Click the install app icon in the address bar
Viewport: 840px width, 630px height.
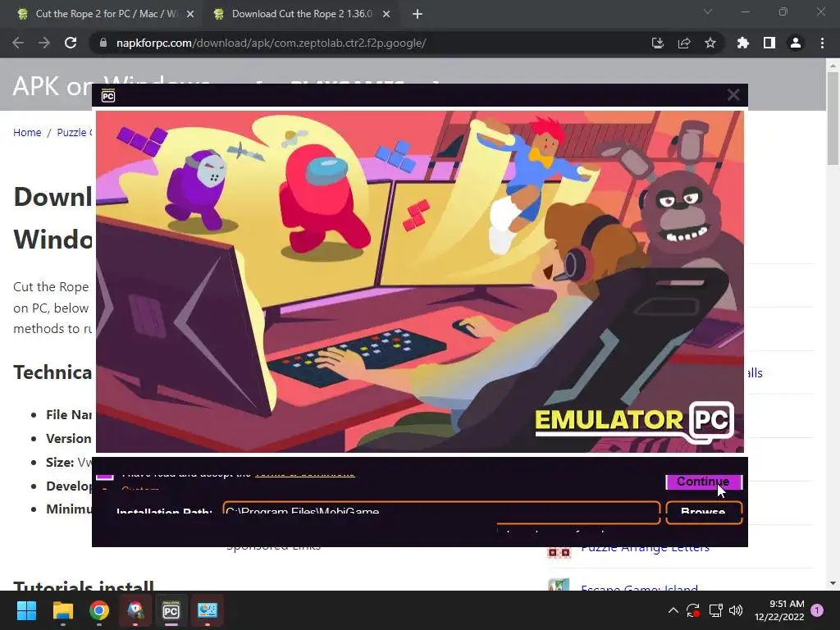[x=657, y=43]
